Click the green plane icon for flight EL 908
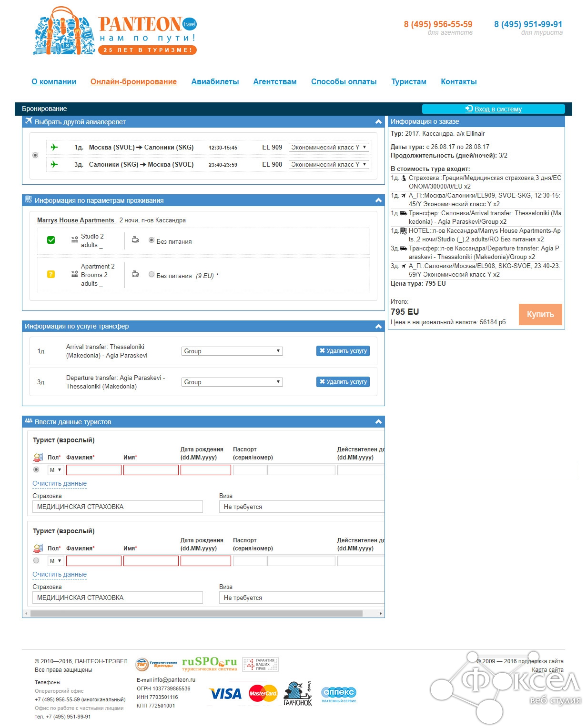 point(54,164)
